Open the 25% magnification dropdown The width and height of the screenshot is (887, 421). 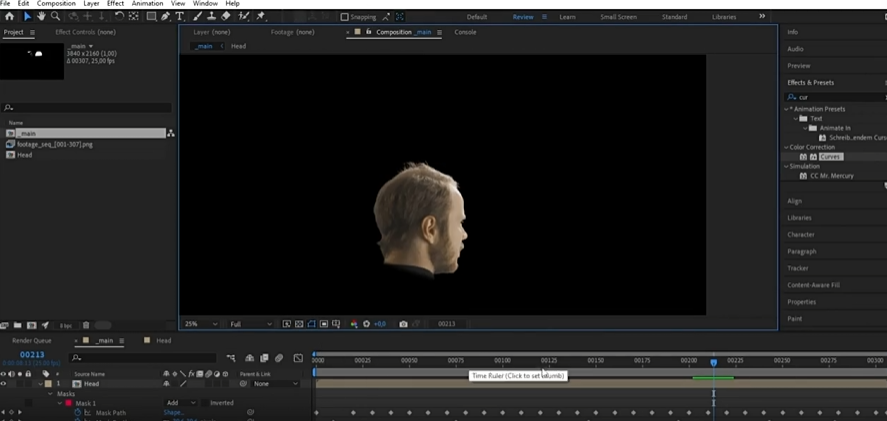200,324
